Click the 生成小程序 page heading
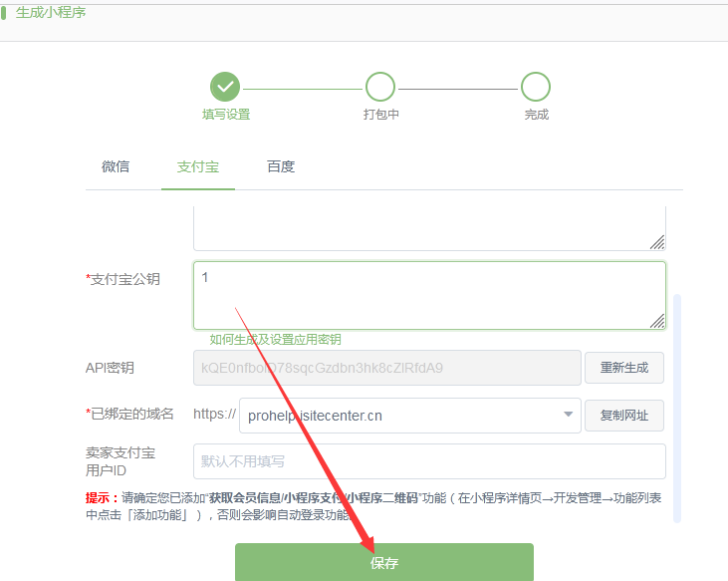This screenshot has width=728, height=581. 51,13
